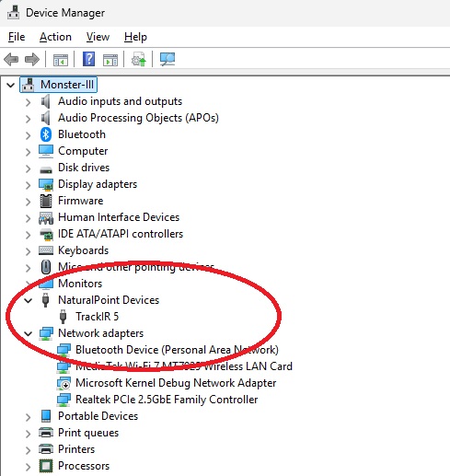
Task: Click Scan for hardware changes icon
Action: (x=167, y=59)
